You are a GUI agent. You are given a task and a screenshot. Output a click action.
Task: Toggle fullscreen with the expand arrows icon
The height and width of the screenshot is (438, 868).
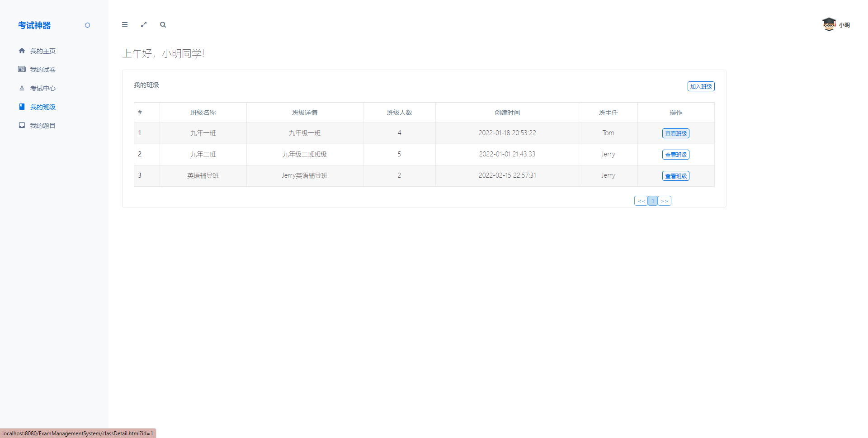click(144, 24)
